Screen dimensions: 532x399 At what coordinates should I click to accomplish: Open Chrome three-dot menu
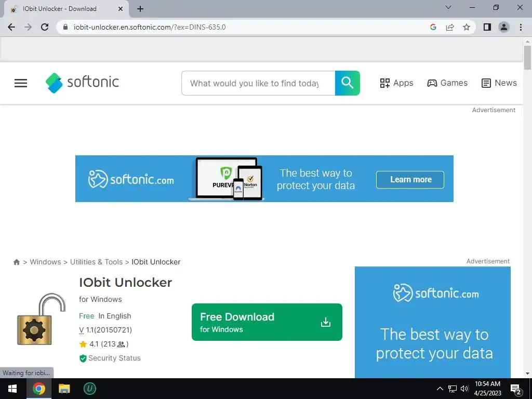pos(521,27)
